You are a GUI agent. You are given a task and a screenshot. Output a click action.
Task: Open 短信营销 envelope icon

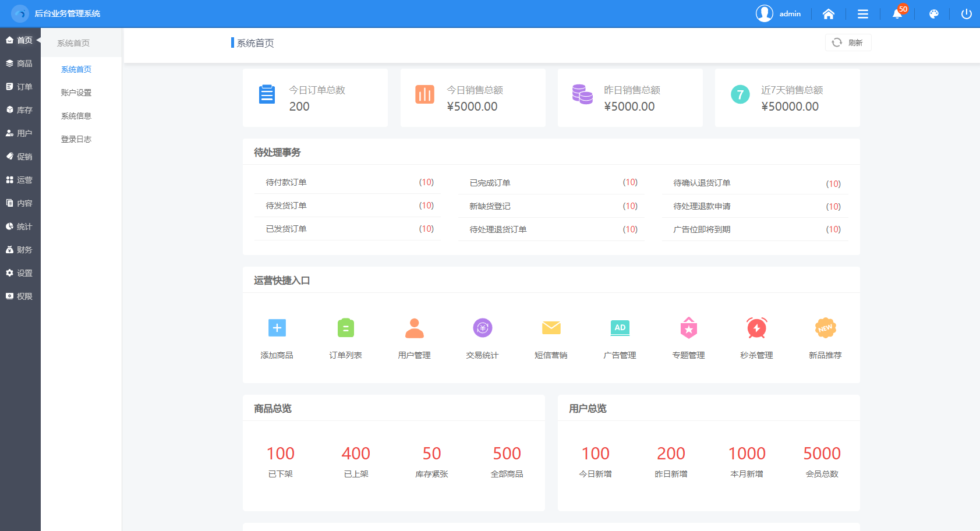point(551,328)
